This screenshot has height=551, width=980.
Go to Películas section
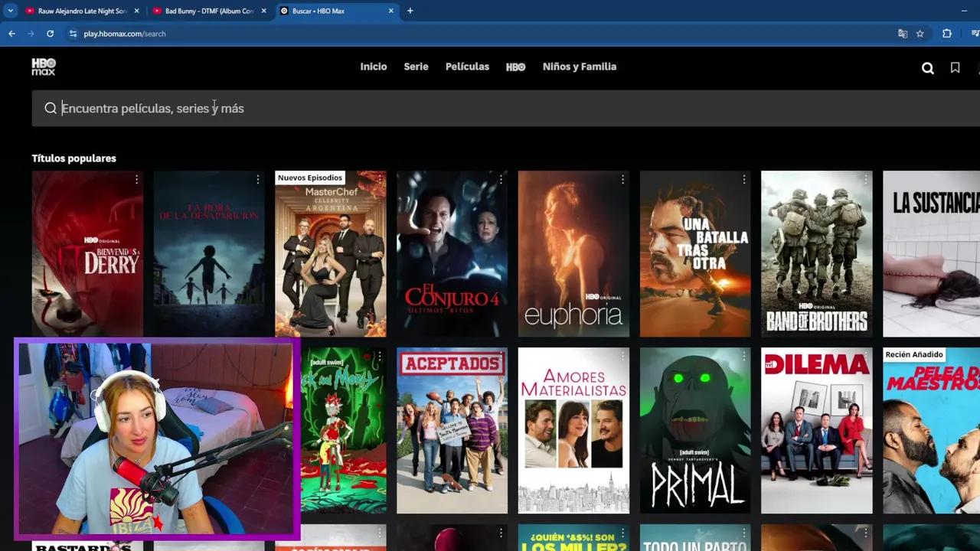pos(467,67)
